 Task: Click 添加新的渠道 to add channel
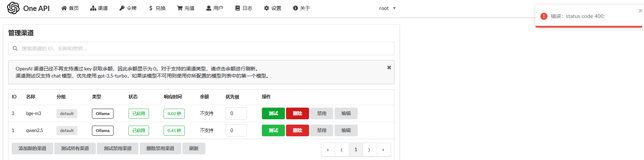coord(32,149)
